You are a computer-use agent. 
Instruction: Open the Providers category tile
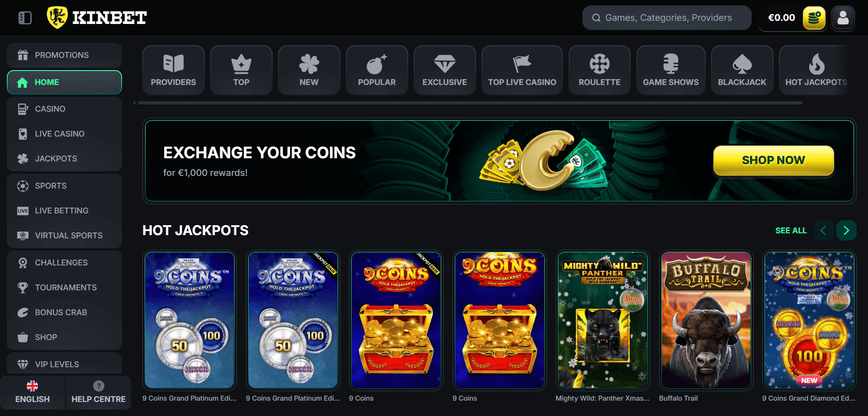tap(174, 70)
